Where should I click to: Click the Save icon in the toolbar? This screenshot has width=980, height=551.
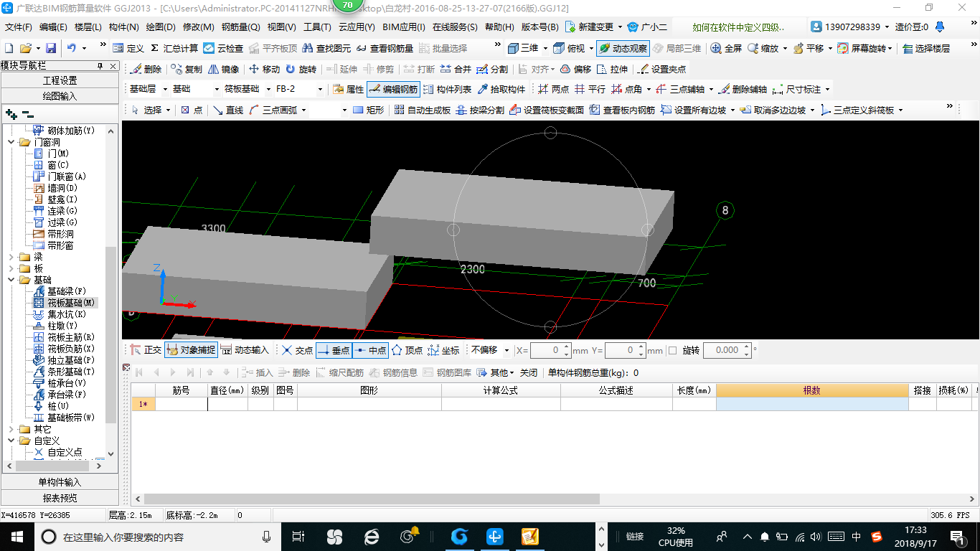[x=51, y=48]
